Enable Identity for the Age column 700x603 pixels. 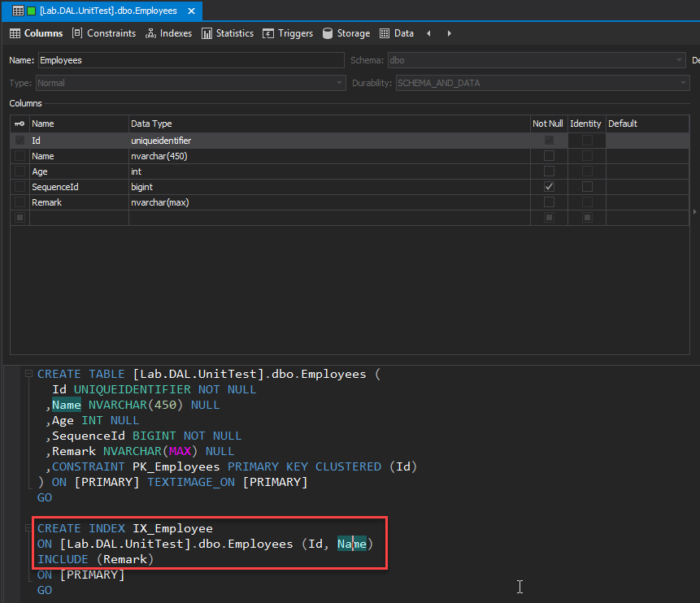(587, 171)
